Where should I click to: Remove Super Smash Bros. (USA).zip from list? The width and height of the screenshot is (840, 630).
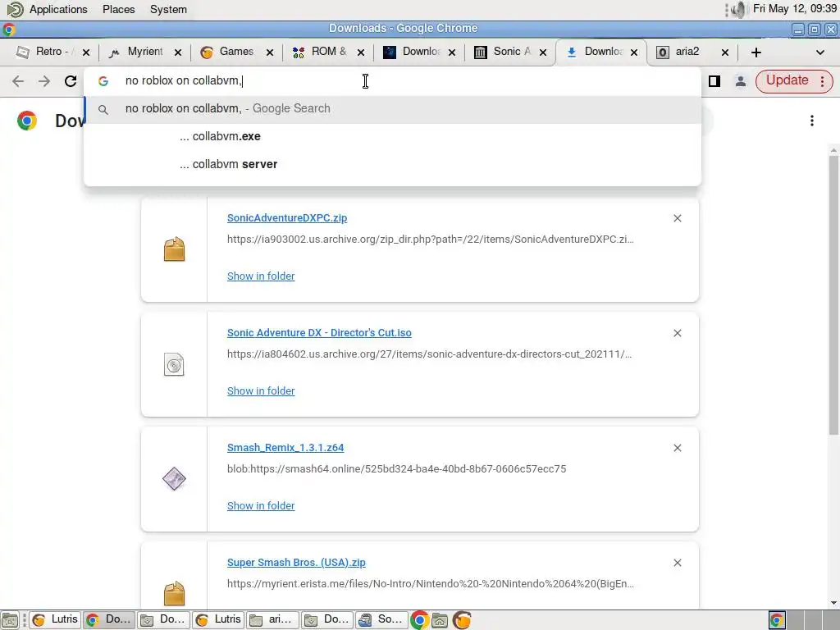tap(677, 563)
